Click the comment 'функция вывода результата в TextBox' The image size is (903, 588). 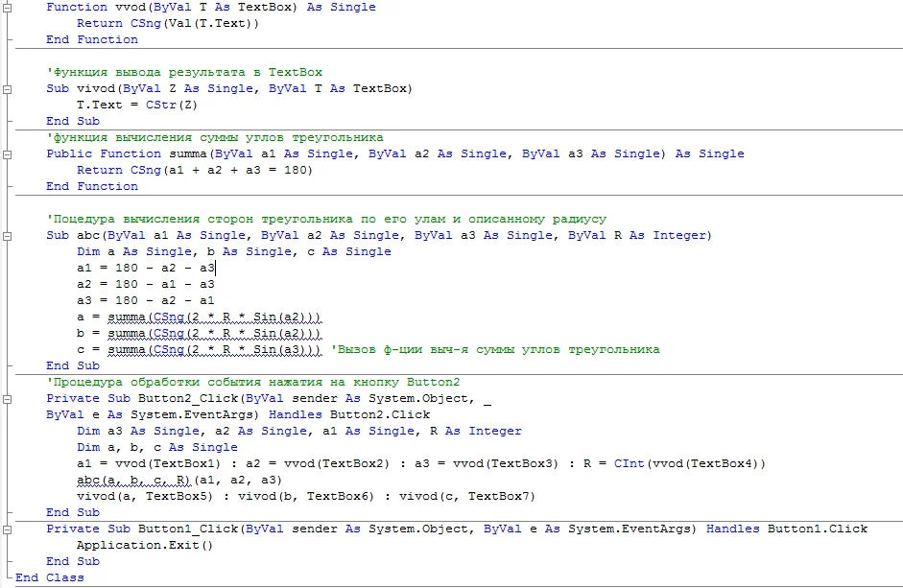[184, 73]
